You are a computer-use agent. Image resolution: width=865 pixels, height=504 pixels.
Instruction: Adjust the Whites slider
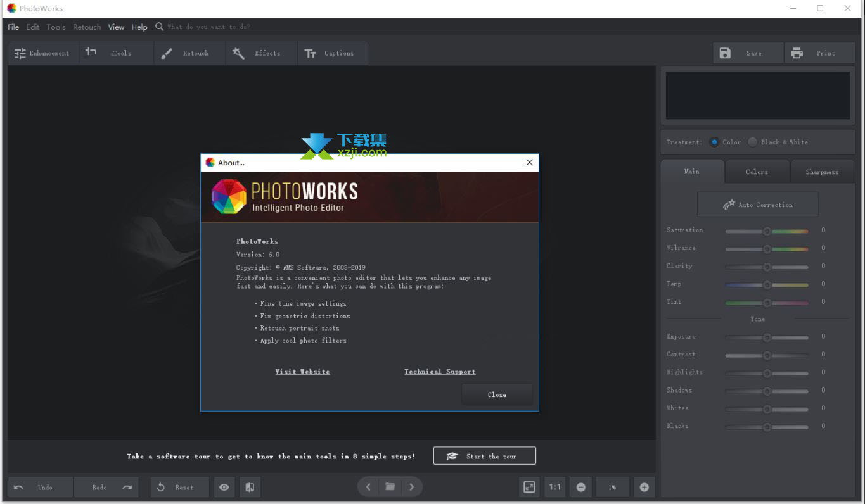coord(767,409)
